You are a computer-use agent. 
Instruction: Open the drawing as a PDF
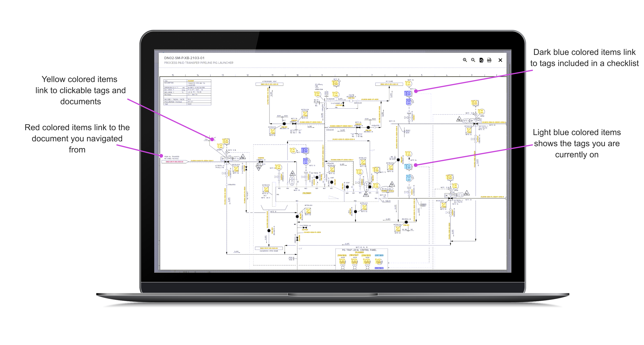pos(489,60)
